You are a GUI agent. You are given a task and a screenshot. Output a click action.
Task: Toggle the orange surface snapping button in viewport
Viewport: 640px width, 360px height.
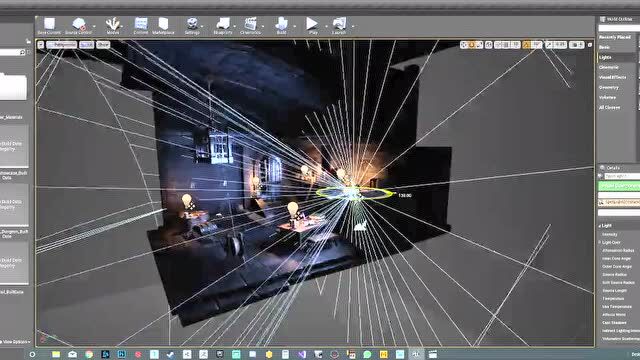[x=527, y=45]
